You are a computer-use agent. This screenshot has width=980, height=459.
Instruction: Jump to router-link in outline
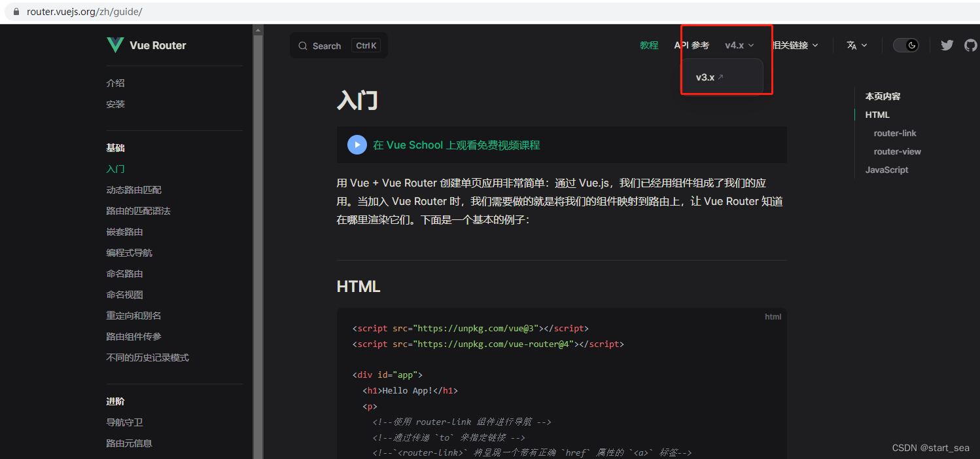(x=895, y=133)
